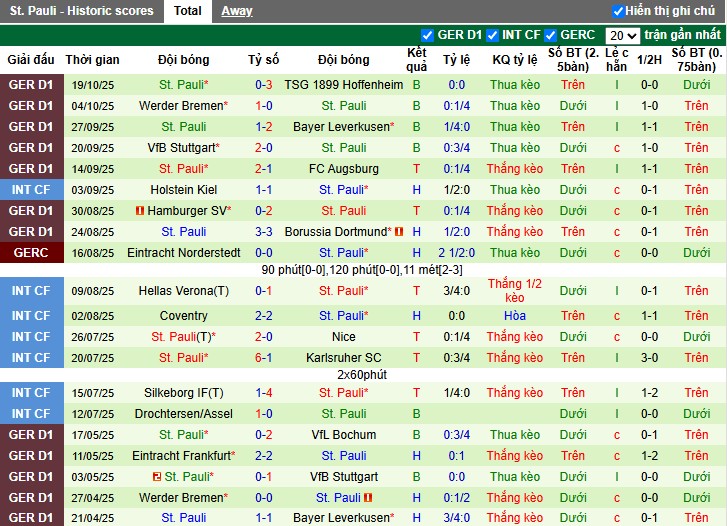Toggle the GER D1 league checkbox

click(428, 35)
